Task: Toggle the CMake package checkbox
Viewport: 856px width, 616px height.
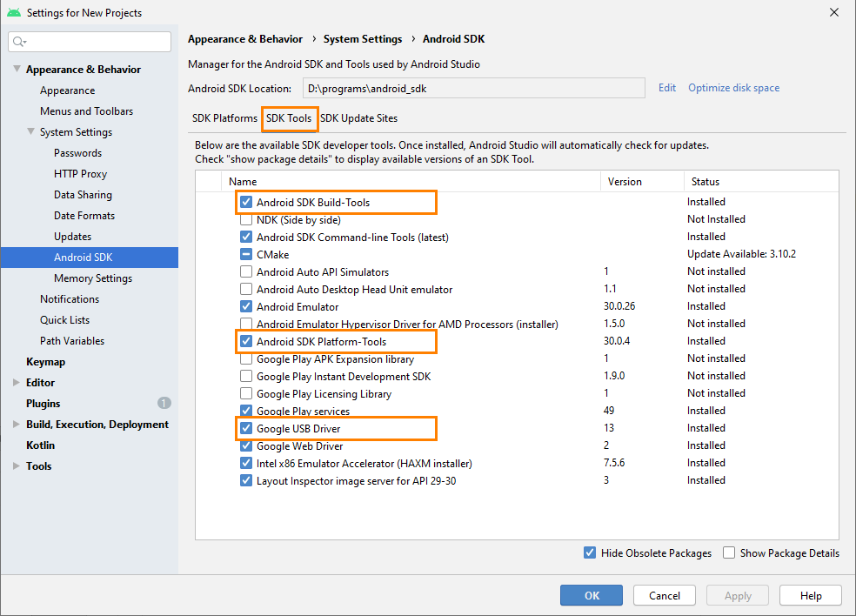Action: pyautogui.click(x=246, y=254)
